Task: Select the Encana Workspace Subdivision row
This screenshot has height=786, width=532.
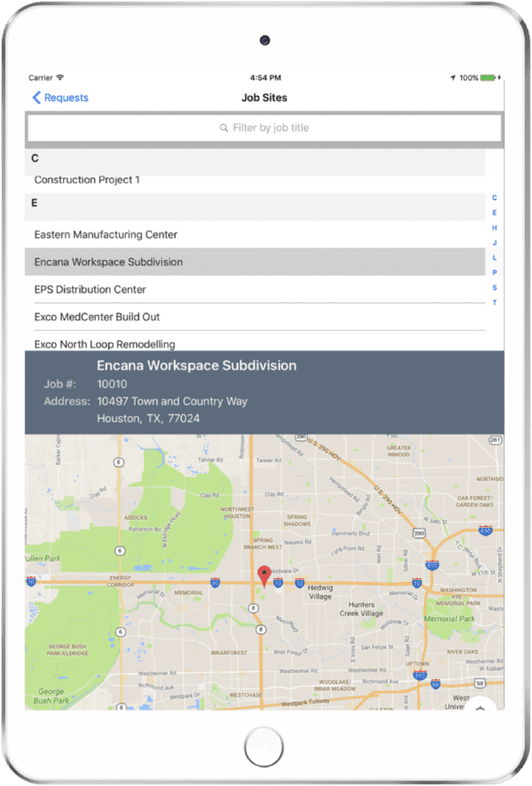Action: pyautogui.click(x=108, y=263)
